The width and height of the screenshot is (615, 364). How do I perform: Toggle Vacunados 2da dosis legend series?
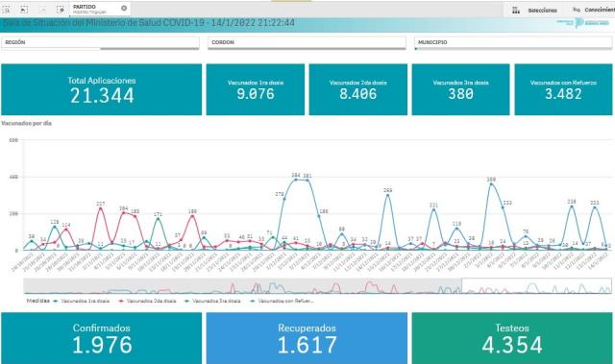[x=147, y=301]
